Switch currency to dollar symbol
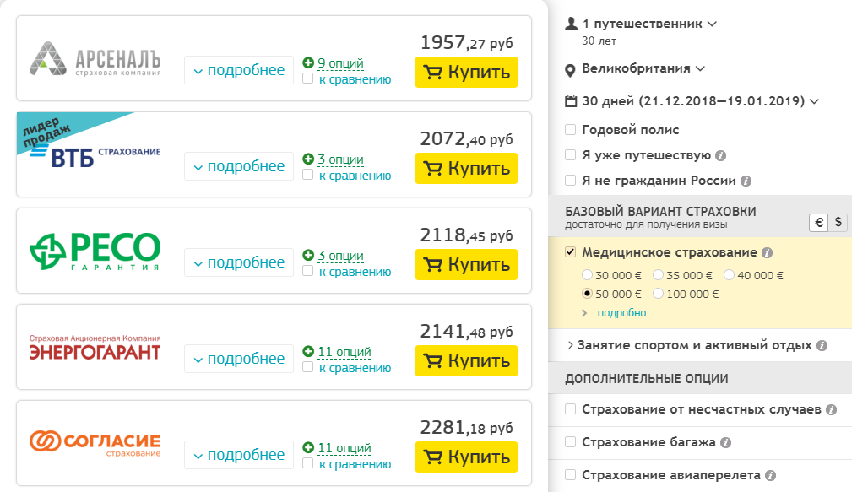 click(838, 223)
